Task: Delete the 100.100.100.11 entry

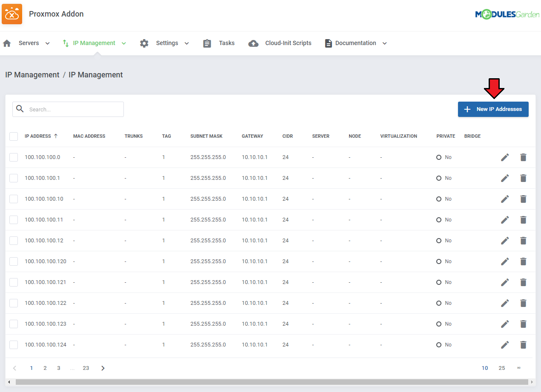Action: click(x=523, y=220)
